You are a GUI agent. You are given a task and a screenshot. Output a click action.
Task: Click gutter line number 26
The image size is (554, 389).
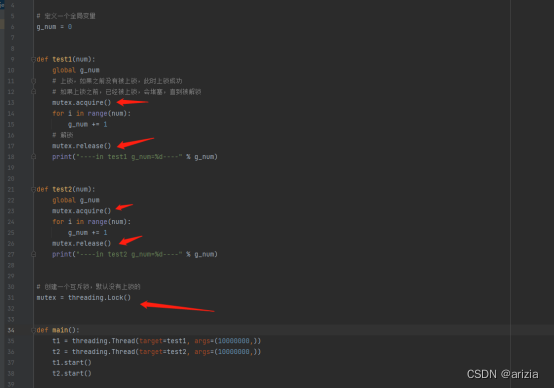click(11, 243)
